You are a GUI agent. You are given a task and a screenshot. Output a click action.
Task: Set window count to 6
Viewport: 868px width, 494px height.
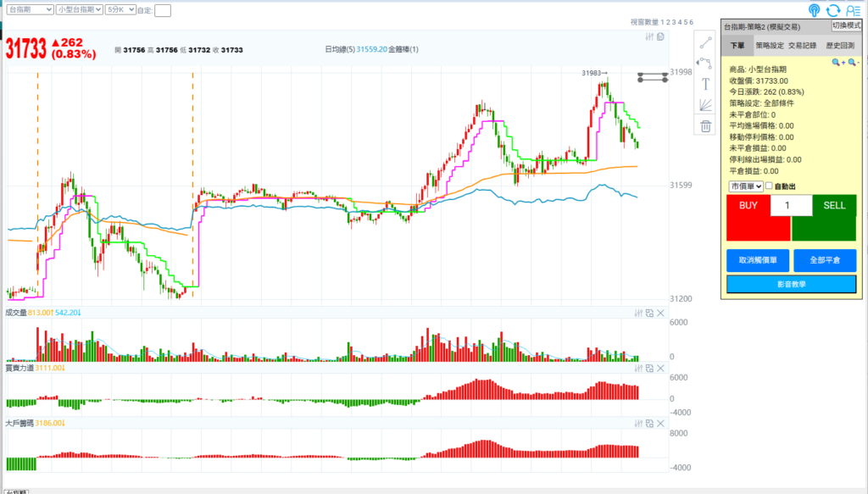coord(692,22)
